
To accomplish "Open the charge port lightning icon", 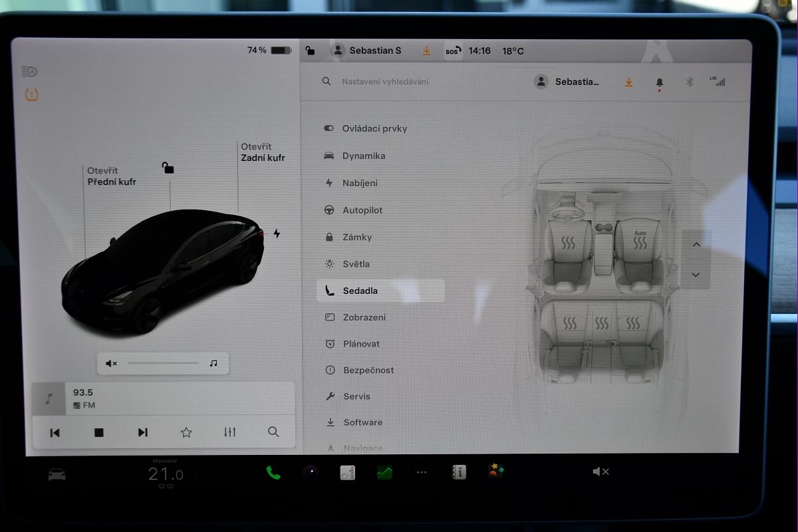I will click(277, 233).
